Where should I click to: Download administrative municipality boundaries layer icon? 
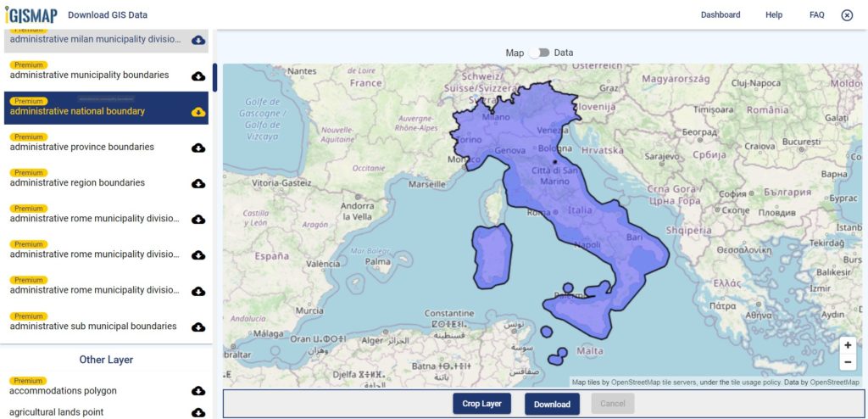198,76
